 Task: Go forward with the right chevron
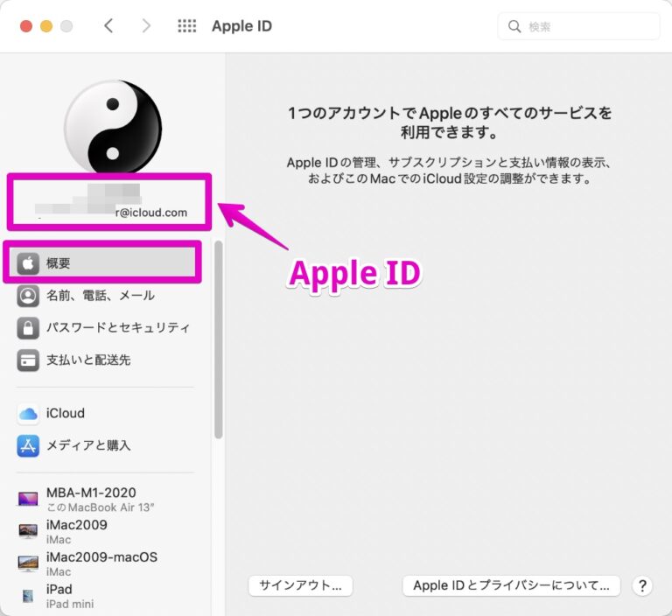pyautogui.click(x=146, y=26)
